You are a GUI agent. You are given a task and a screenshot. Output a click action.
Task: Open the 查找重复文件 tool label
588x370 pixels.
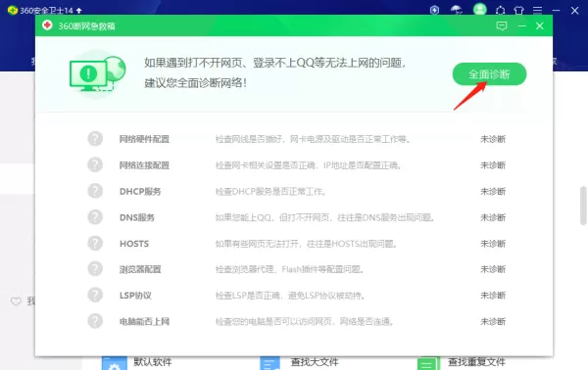tap(476, 362)
